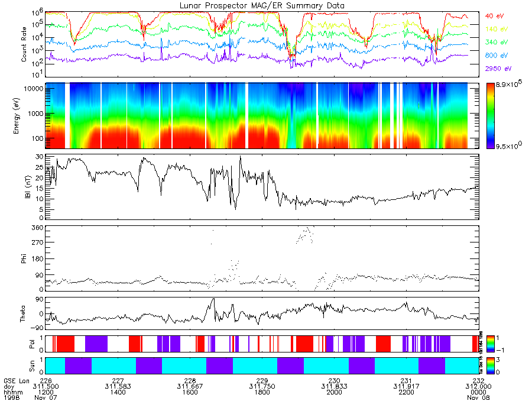Click the 'Theta' axis label
This screenshot has height=414, width=532.
22,313
